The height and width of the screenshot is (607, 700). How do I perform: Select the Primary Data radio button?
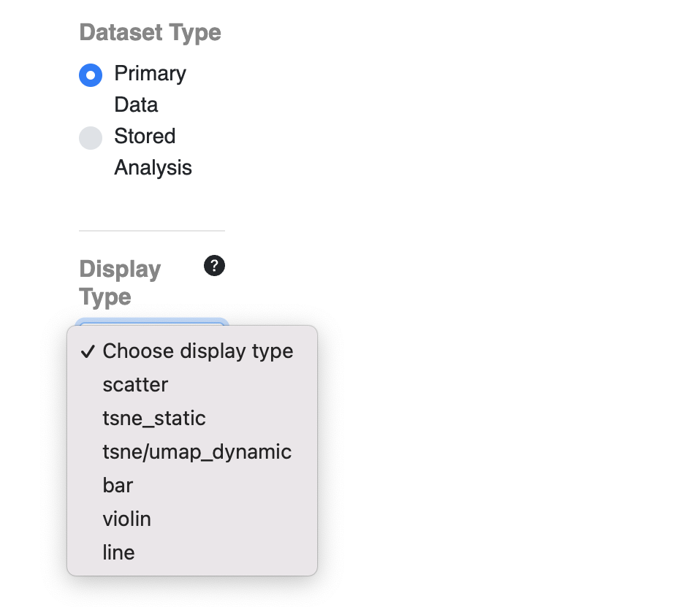tap(91, 75)
